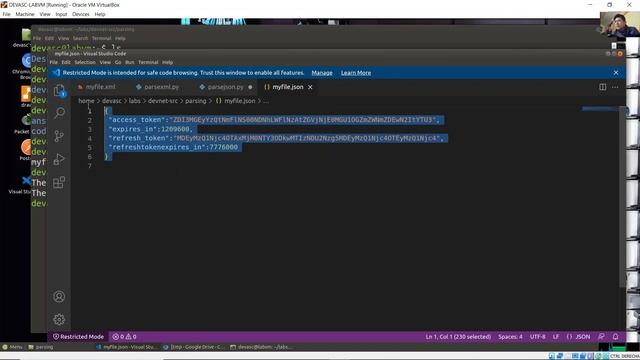
Task: Click the "access_token" line in editor
Action: click(x=274, y=120)
